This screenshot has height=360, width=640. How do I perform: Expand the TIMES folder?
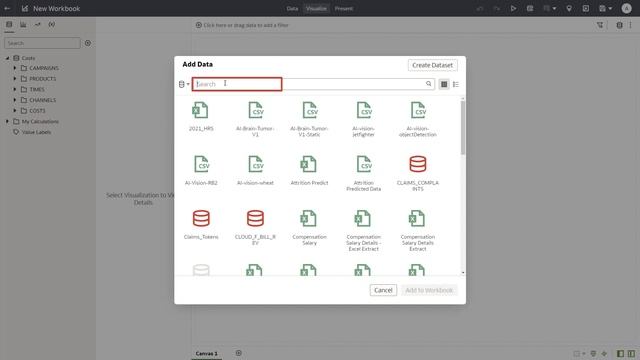pyautogui.click(x=15, y=89)
